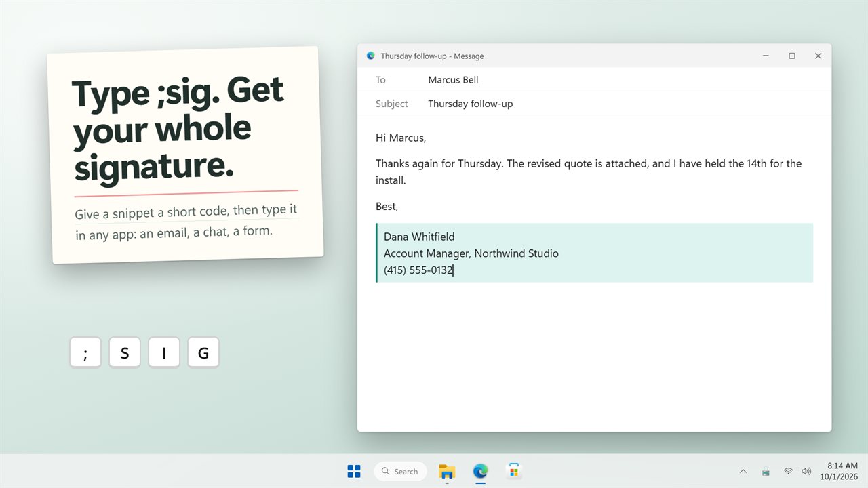Click the semicolon key cap

pos(85,352)
